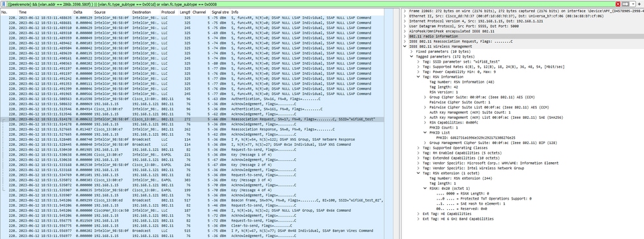Expand User Datagram Protocol node
The height and width of the screenshot is (239, 644).
pos(405,26)
